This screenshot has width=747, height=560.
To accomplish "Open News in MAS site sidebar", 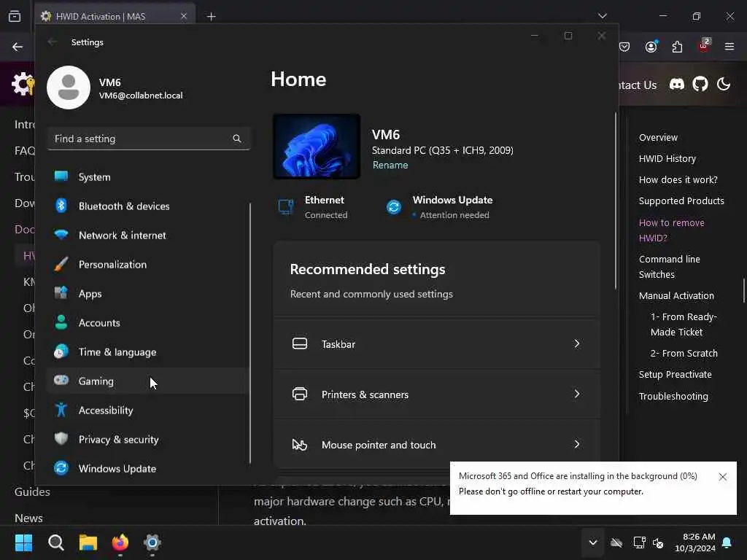I will (28, 518).
